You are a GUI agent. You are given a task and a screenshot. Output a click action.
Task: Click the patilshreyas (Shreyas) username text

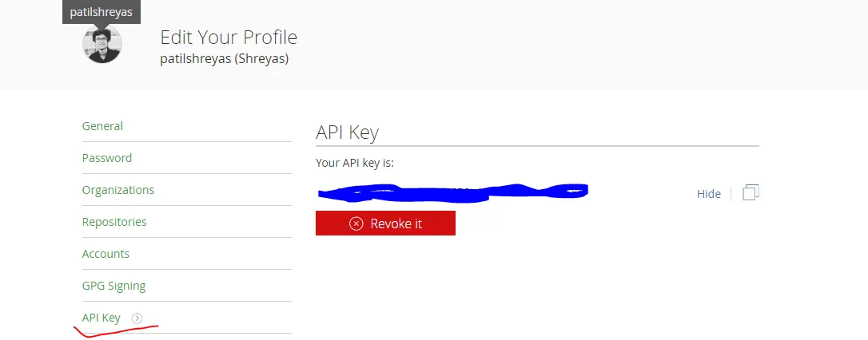click(224, 59)
